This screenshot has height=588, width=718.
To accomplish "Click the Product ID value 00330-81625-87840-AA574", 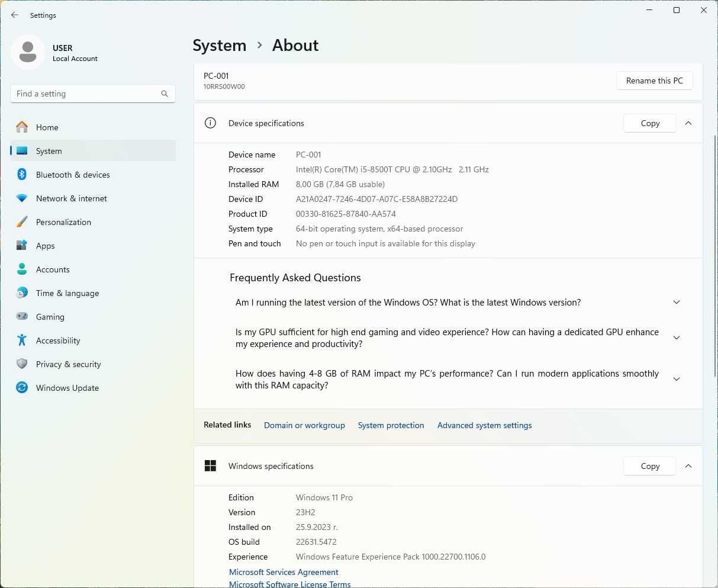I will (346, 214).
